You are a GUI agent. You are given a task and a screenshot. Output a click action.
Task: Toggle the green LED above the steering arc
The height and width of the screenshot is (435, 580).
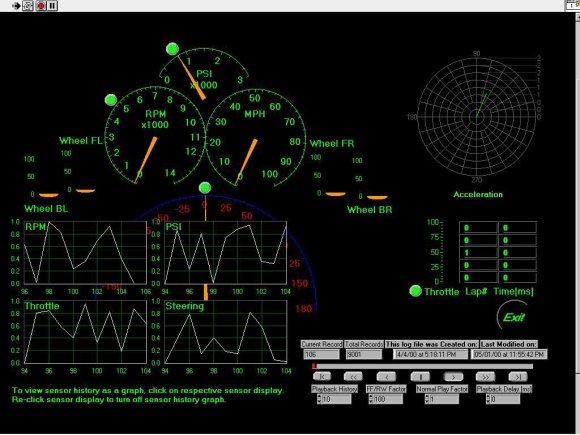205,188
